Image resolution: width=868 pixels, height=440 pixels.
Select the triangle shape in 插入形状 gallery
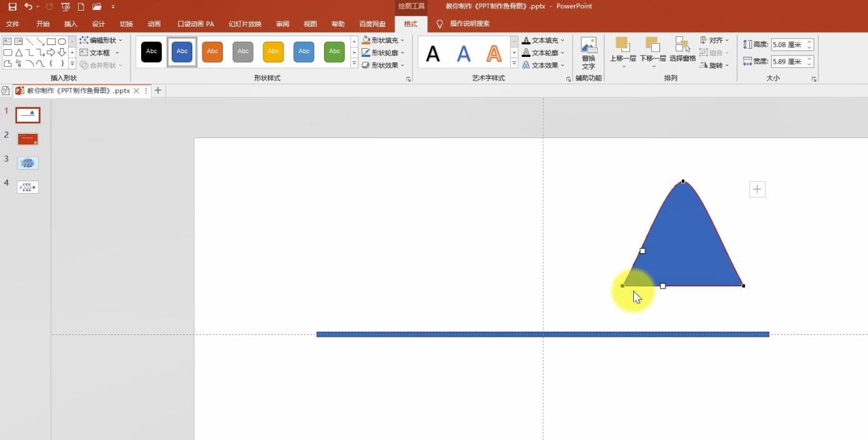pyautogui.click(x=19, y=52)
